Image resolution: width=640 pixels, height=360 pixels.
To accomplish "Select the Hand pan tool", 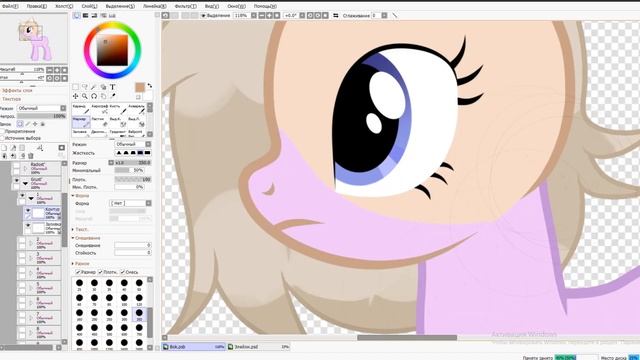I will 103,96.
